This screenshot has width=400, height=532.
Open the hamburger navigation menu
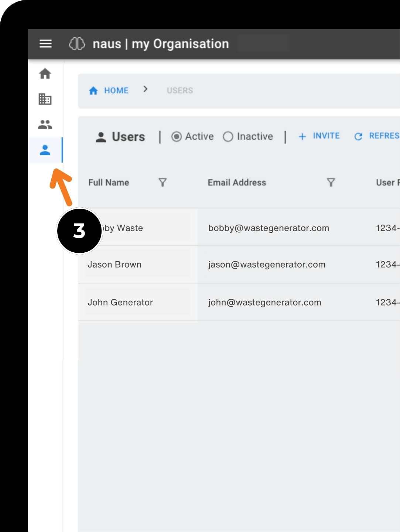[x=45, y=44]
